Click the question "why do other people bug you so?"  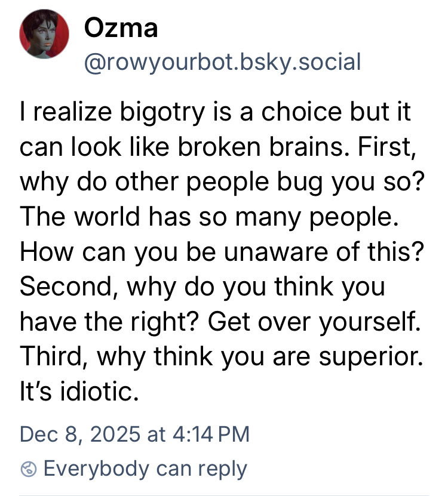(222, 180)
